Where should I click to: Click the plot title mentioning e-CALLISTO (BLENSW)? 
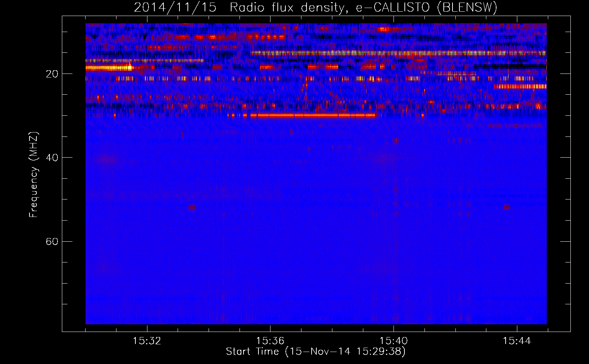click(x=315, y=7)
